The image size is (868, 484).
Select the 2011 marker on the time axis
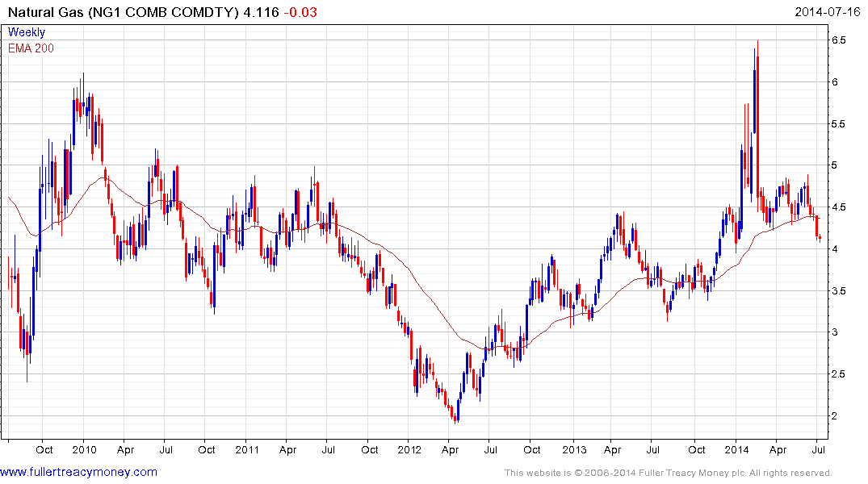click(248, 449)
